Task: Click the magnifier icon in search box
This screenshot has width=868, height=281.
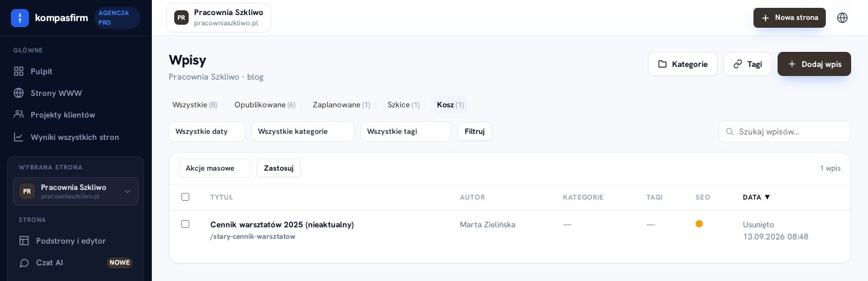Action: point(730,131)
